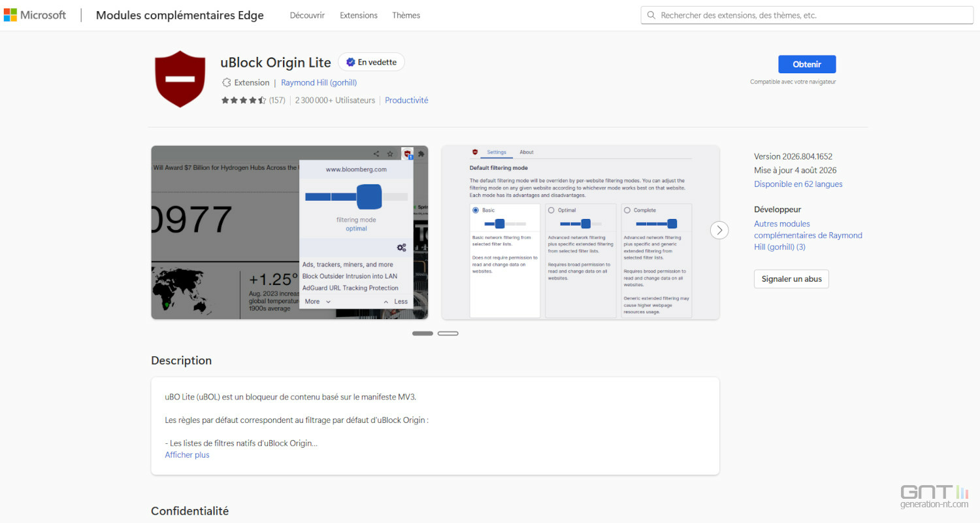Focus the extension search field
This screenshot has height=523, width=980.
point(806,15)
